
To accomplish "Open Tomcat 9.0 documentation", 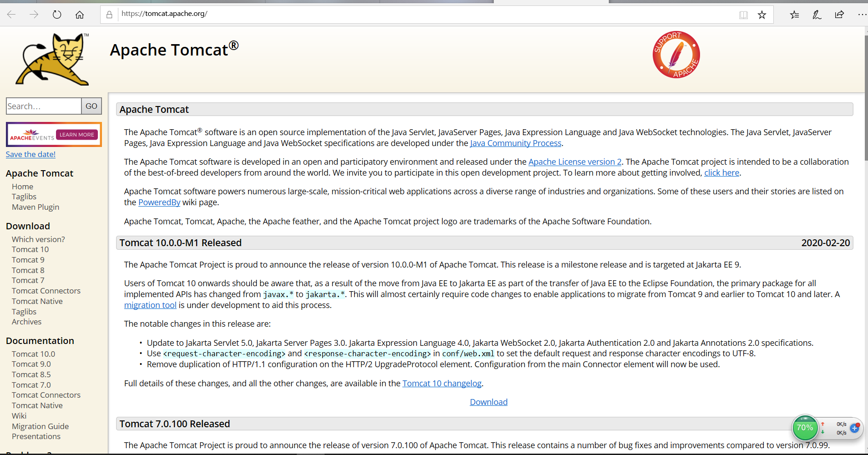I will click(x=31, y=364).
